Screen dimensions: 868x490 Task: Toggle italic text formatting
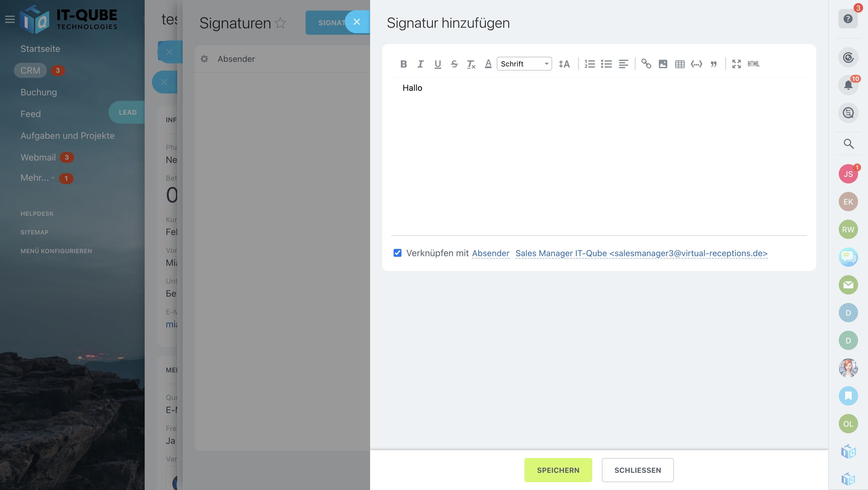420,64
